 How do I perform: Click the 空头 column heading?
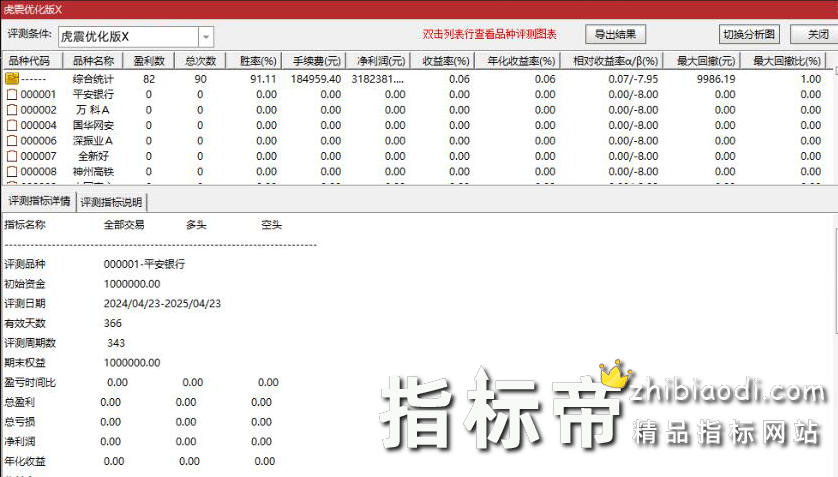[271, 225]
